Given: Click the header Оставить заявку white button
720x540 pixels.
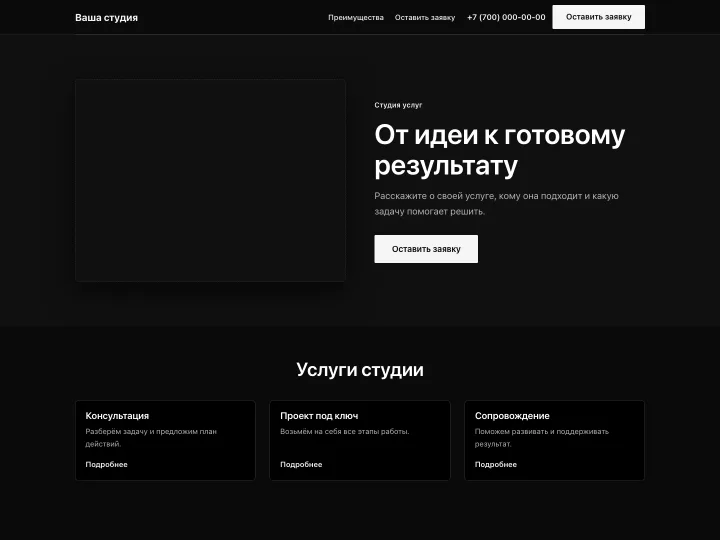Looking at the screenshot, I should pyautogui.click(x=598, y=17).
